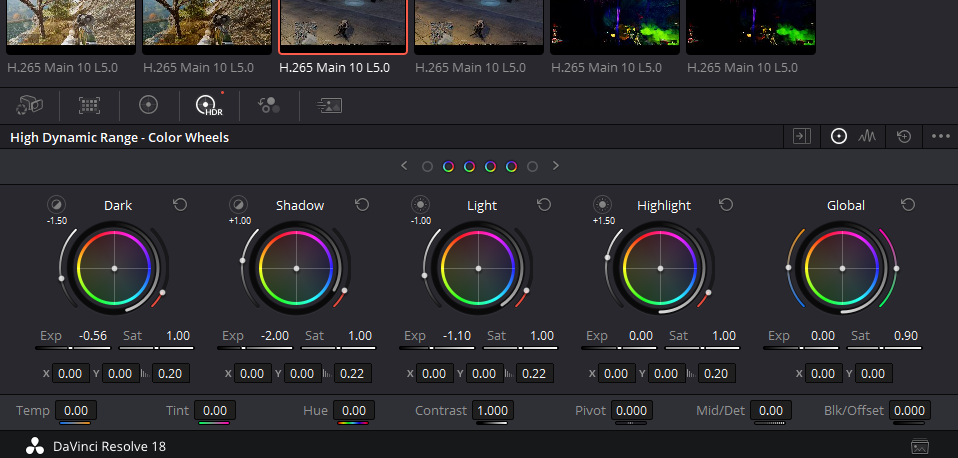Select the highlighted clip thumbnail with red border
Viewport: 958px width, 458px height.
click(x=343, y=27)
